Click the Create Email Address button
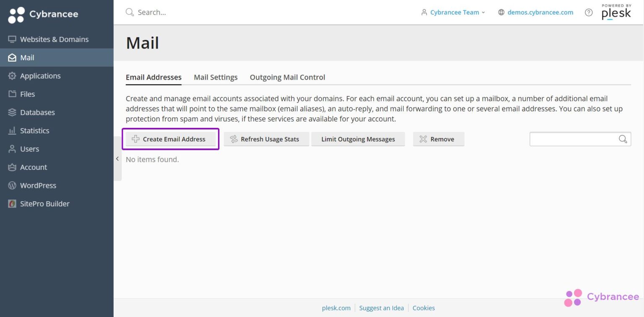The width and height of the screenshot is (644, 317). coord(171,139)
